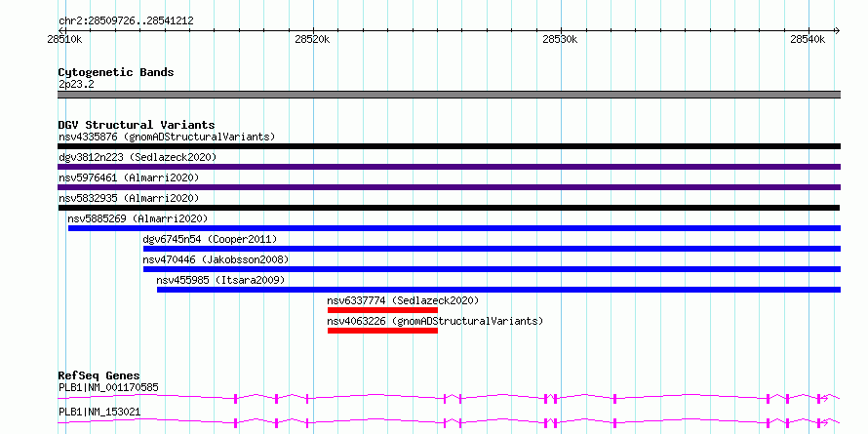Click the nsv5832935 (Almarri2020) label

click(x=129, y=198)
